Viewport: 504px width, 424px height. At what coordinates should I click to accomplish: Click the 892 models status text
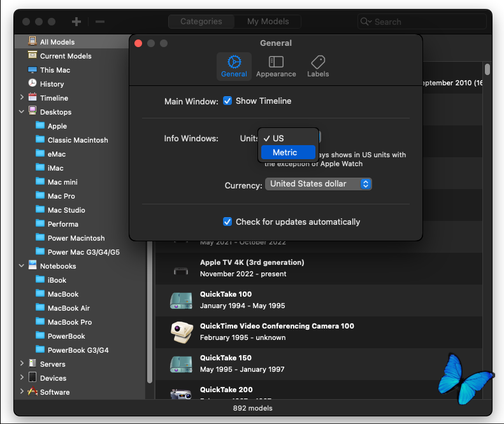[x=253, y=408]
